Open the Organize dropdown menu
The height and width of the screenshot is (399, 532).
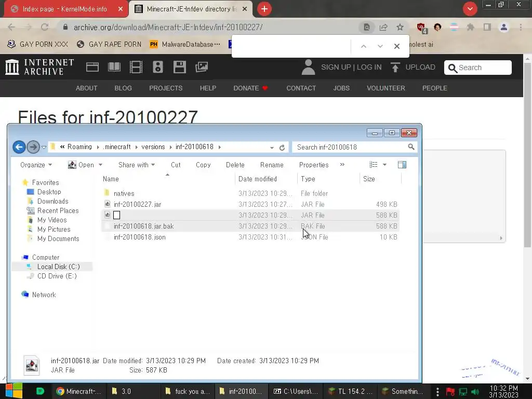(x=36, y=165)
